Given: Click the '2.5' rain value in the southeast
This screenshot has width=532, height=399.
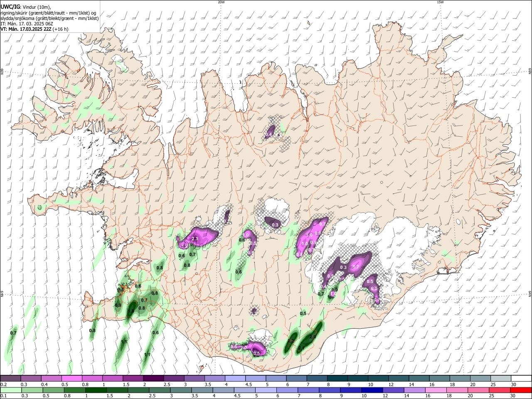Looking at the screenshot, I should click(313, 337).
